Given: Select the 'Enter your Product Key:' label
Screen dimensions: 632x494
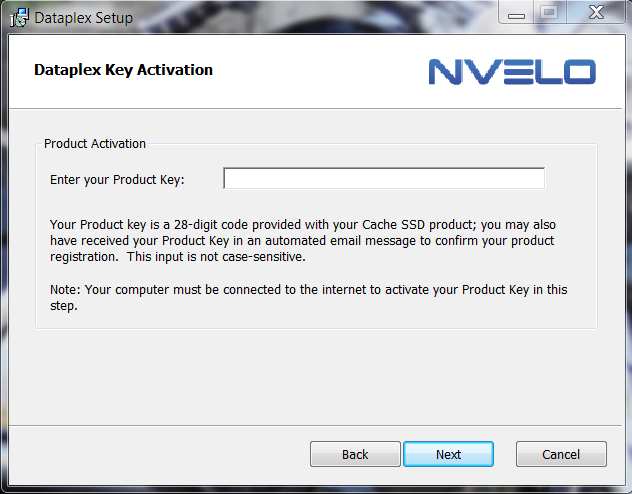Looking at the screenshot, I should click(x=117, y=180).
